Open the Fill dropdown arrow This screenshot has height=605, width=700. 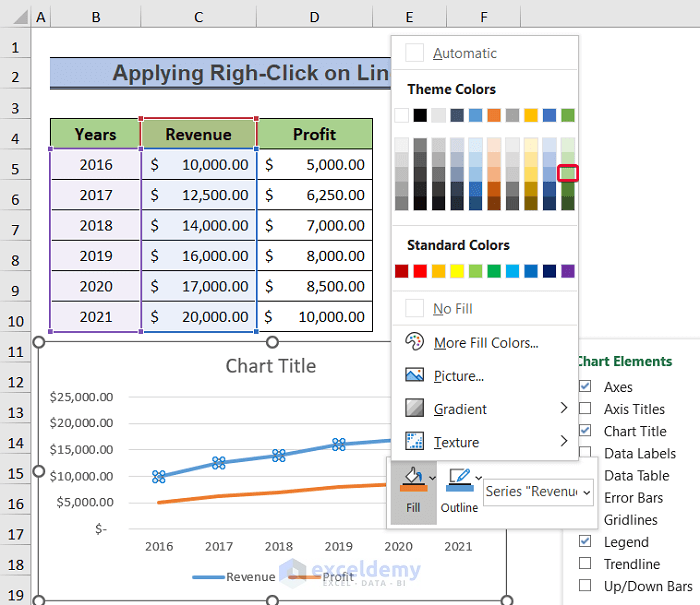[432, 478]
